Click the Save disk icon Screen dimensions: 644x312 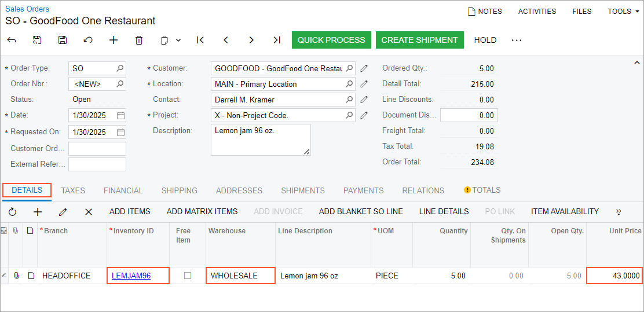click(x=63, y=40)
